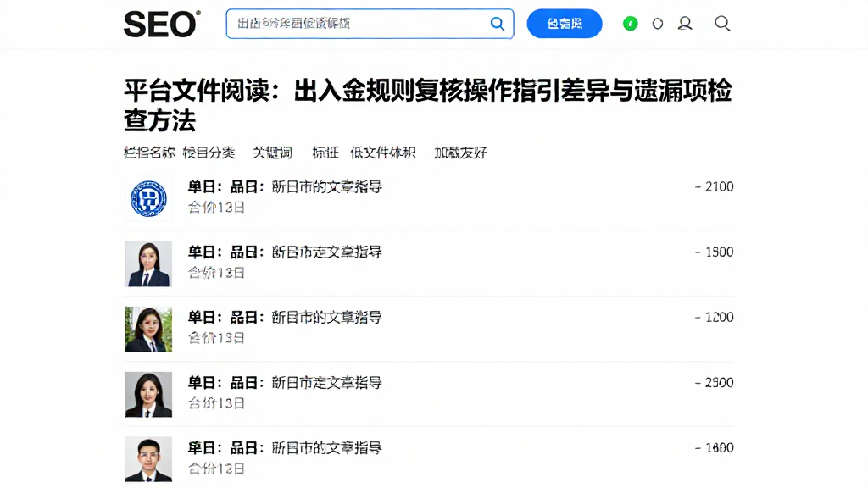Open the portrait thumbnail in the 1300 row
Image resolution: width=868 pixels, height=488 pixels.
click(148, 264)
